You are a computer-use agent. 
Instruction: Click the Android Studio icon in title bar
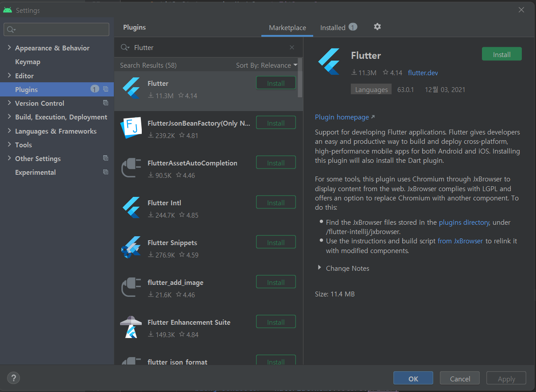click(x=8, y=10)
